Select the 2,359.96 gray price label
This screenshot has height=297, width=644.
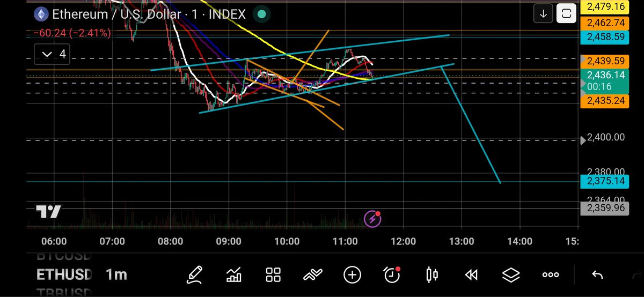pos(606,208)
